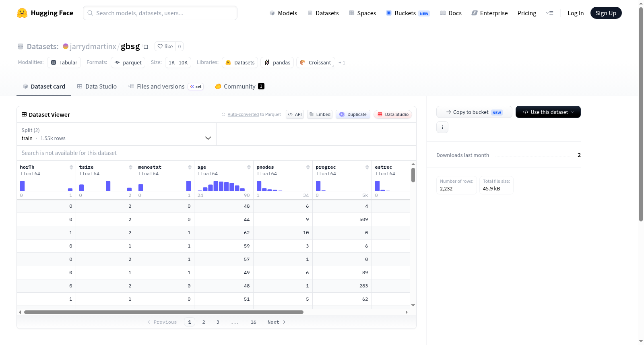
Task: Open the three-dot more options button
Action: point(442,127)
